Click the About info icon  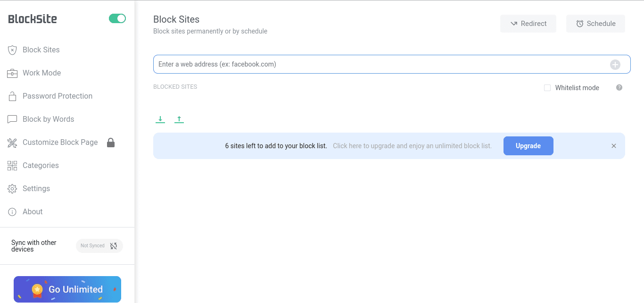click(12, 212)
